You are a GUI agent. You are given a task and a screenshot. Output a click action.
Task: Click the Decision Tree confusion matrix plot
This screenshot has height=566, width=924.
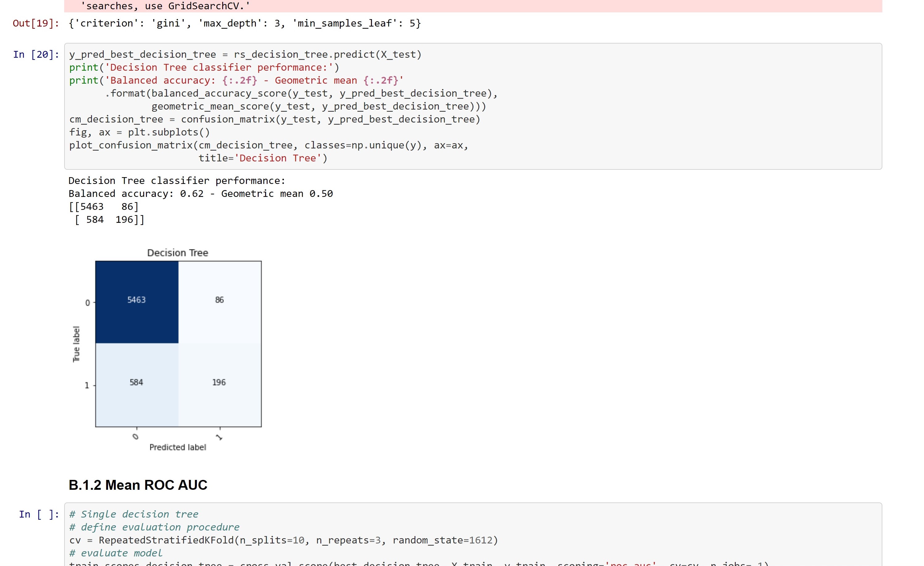tap(177, 345)
